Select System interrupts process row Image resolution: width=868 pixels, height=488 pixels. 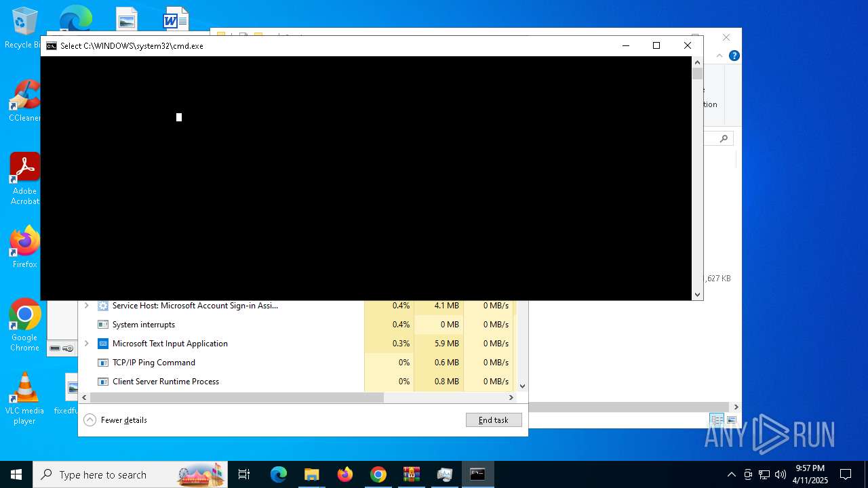(298, 325)
